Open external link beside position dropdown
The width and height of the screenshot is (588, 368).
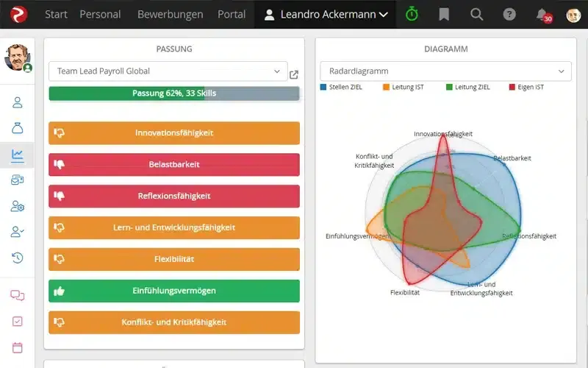click(x=294, y=74)
